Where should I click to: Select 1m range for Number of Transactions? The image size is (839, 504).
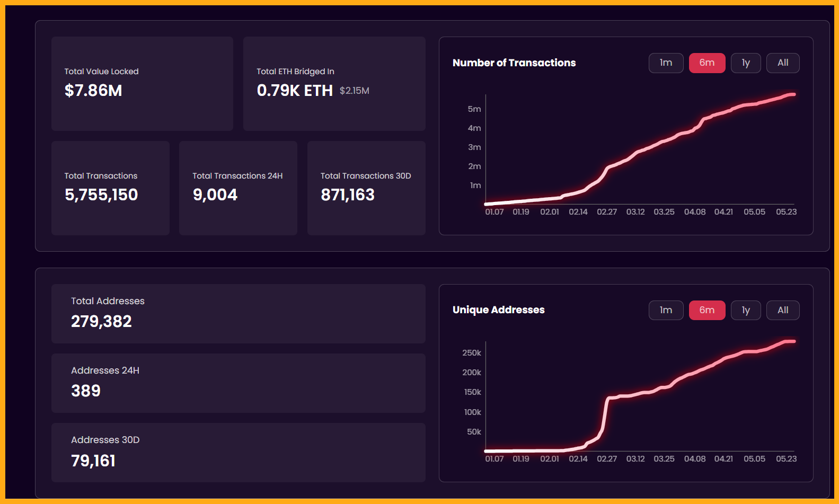coord(666,63)
